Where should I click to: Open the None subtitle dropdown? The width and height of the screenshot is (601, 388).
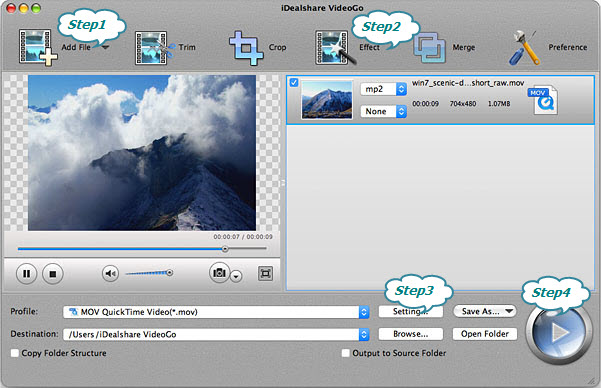(x=383, y=112)
